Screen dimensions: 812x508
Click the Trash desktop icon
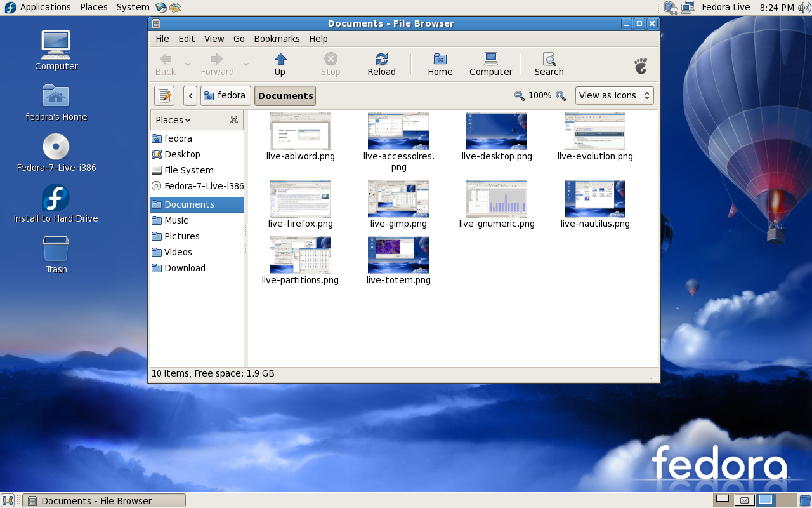pyautogui.click(x=56, y=249)
